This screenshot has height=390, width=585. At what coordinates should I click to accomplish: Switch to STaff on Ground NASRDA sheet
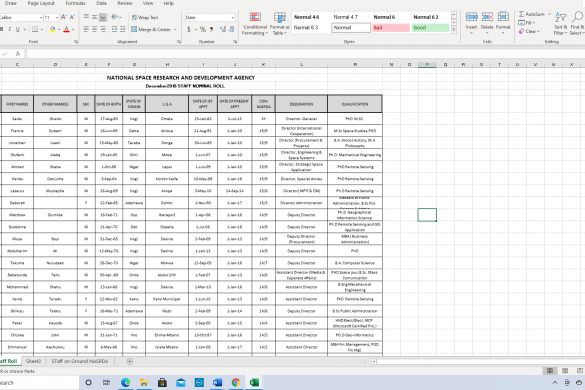point(80,361)
